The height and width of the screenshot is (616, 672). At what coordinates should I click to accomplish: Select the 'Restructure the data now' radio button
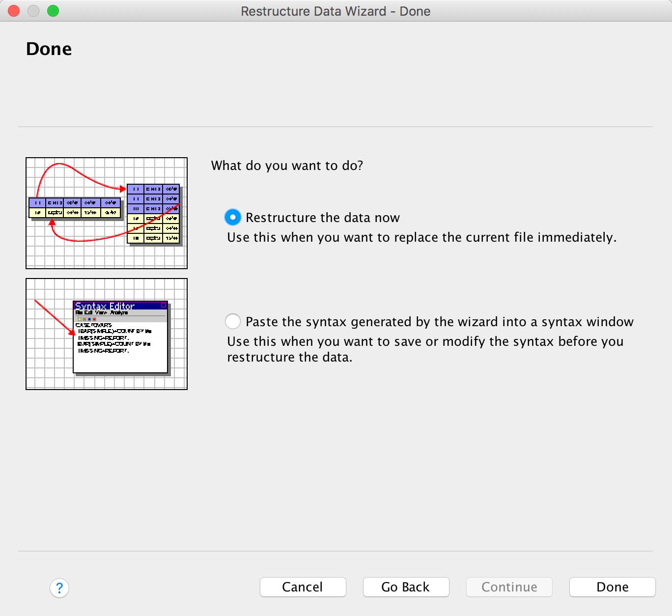[233, 217]
